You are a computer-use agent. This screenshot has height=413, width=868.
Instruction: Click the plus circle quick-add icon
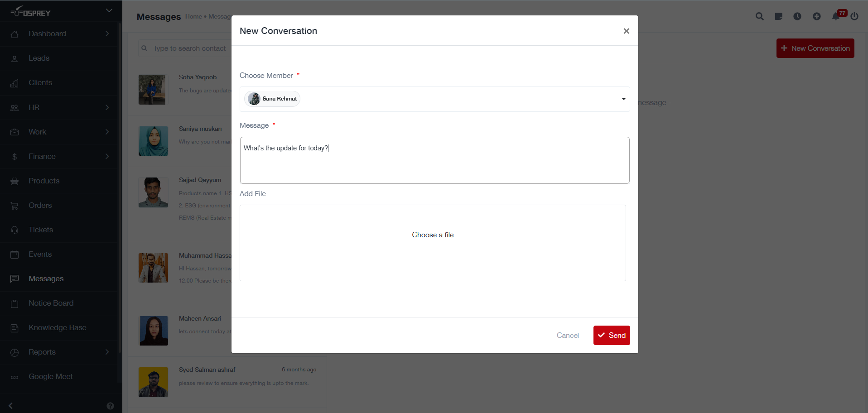[x=816, y=16]
